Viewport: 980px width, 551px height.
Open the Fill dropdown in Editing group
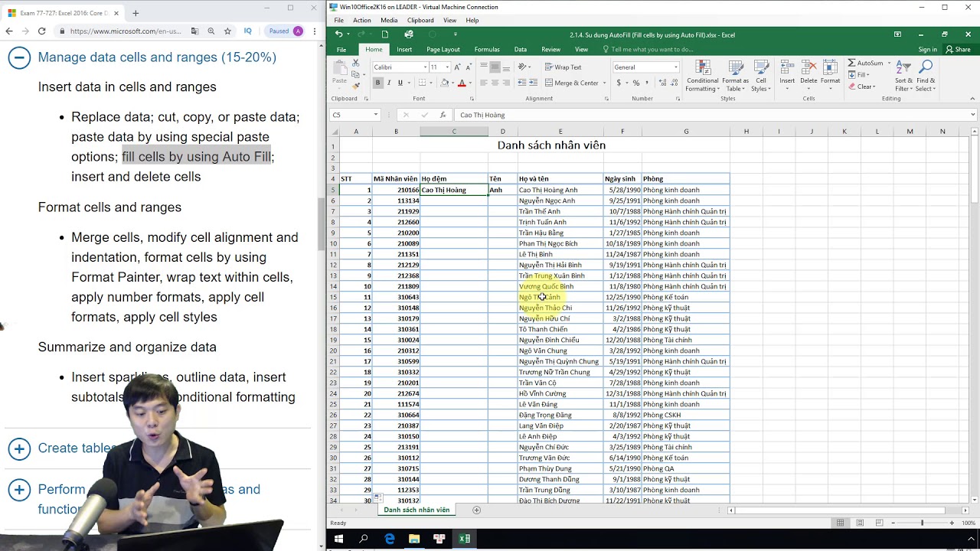tap(859, 75)
